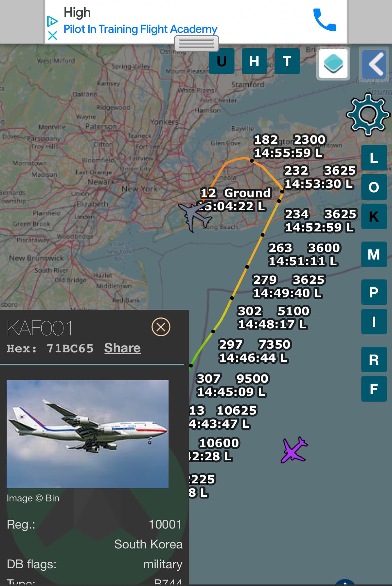Toggle the U map button

(x=222, y=61)
